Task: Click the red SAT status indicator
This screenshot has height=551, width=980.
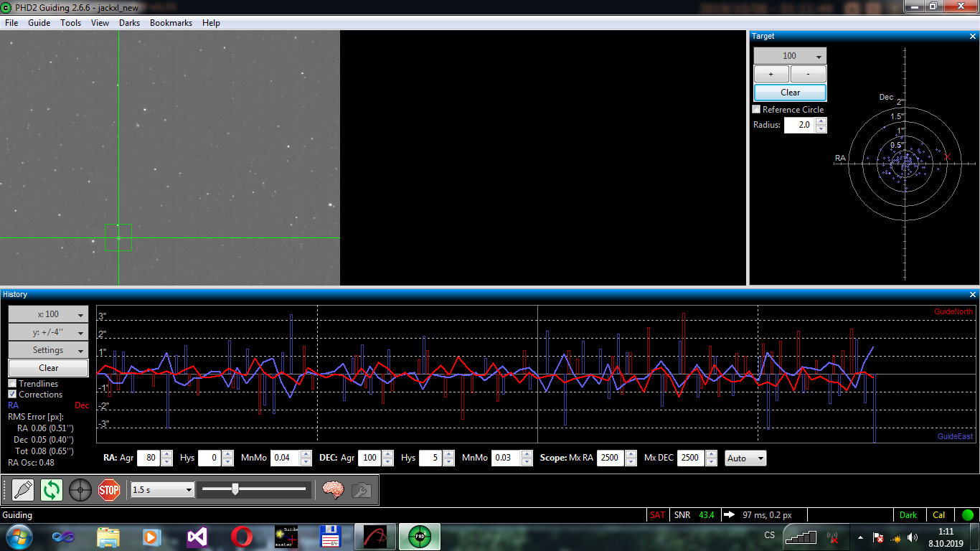Action: pos(657,515)
